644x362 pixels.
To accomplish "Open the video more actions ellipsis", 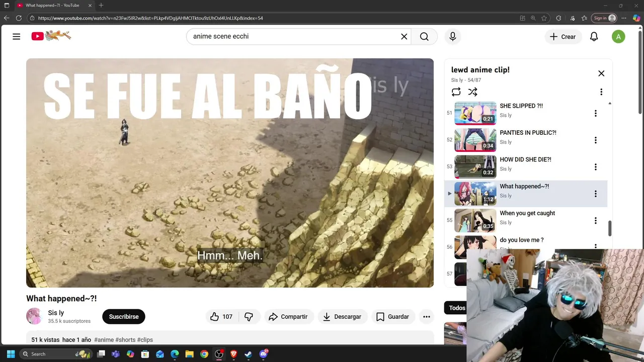I will (427, 317).
